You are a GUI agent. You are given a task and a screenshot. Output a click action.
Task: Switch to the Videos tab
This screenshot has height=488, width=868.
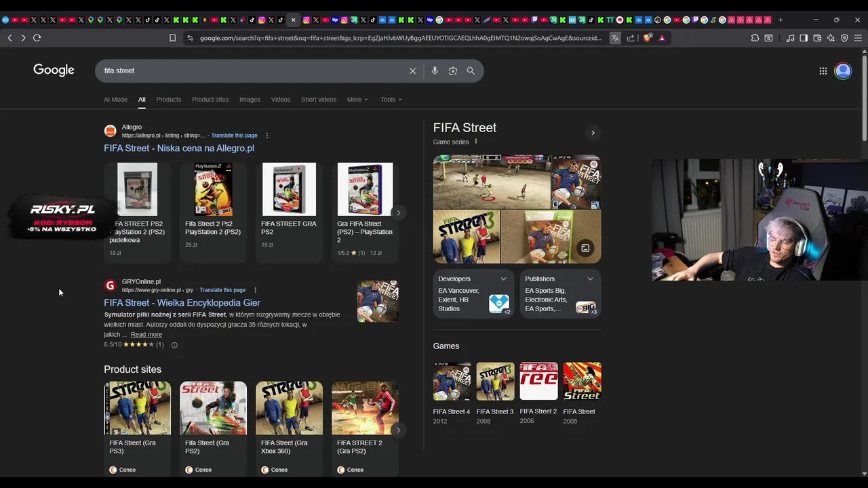[281, 100]
